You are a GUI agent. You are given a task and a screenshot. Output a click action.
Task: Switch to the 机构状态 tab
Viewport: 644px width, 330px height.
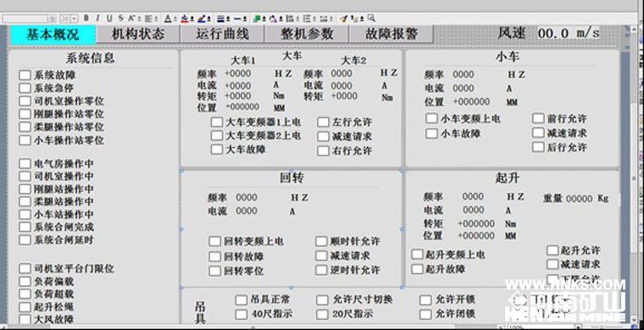(x=138, y=34)
